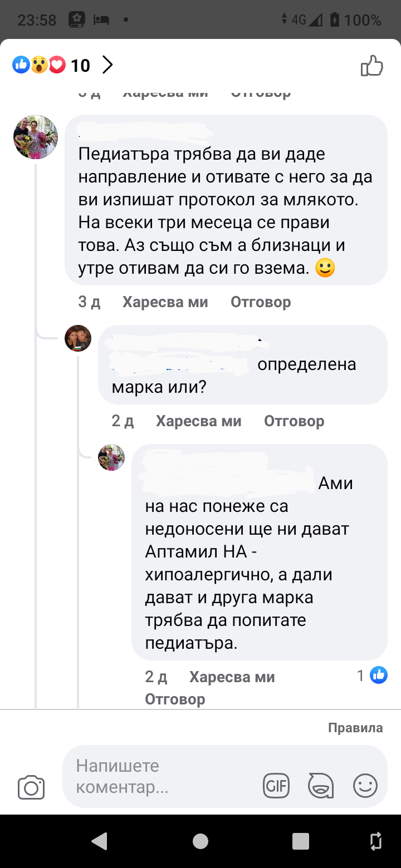
Task: Like the comment about the pediatrician referral
Action: 165,302
